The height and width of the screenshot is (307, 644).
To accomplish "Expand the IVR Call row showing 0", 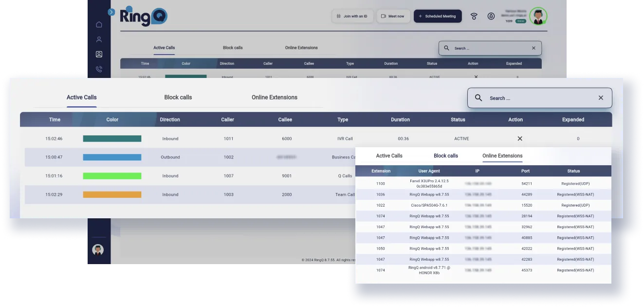I will pyautogui.click(x=578, y=138).
